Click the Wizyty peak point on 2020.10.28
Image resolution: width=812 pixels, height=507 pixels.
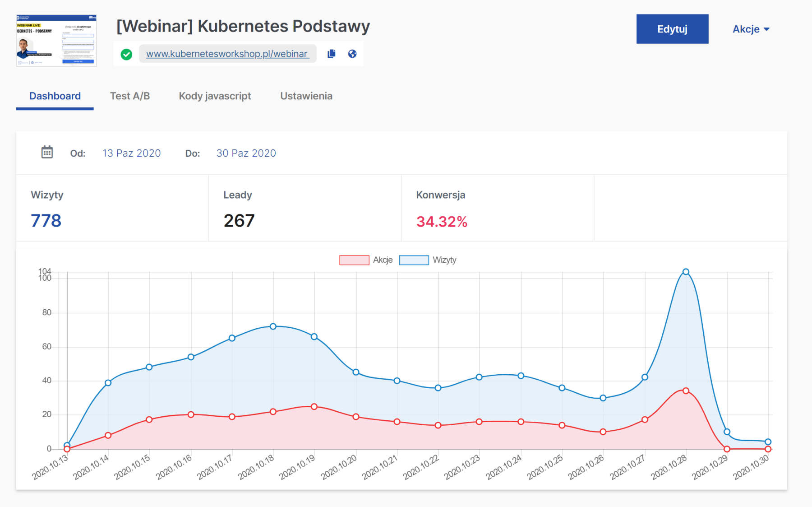tap(686, 272)
